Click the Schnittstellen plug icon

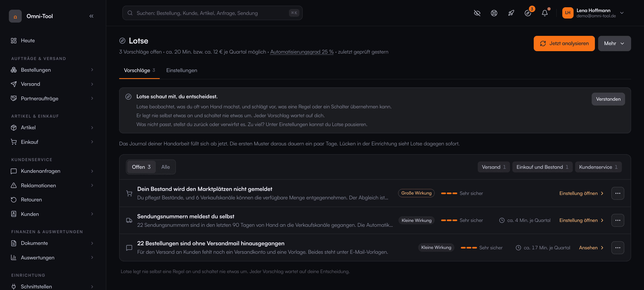click(14, 287)
